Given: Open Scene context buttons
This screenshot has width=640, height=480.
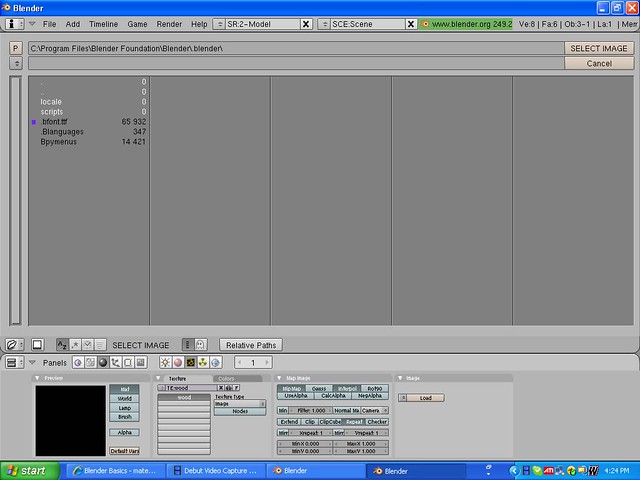Looking at the screenshot, I should (x=141, y=362).
